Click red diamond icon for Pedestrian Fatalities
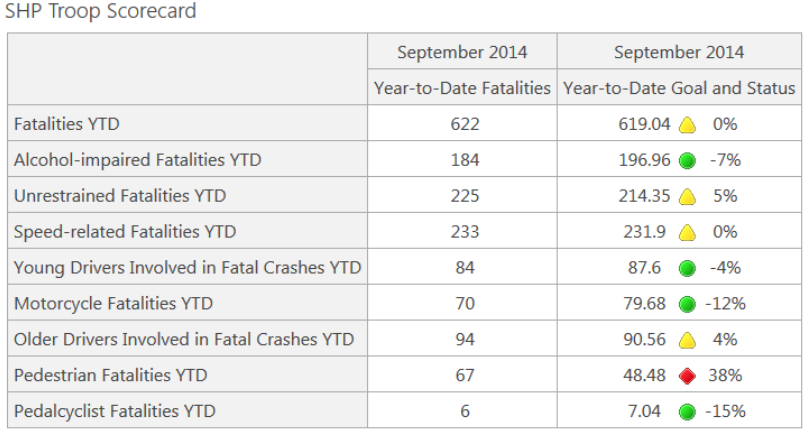Viewport: 809px width, 434px height. tap(687, 376)
